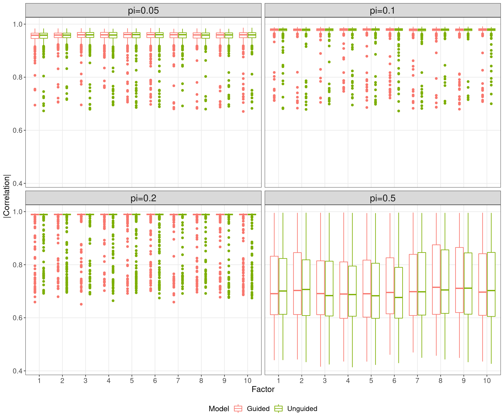This screenshot has width=504, height=420.
Task: Select the pi=0.2 panel header
Action: click(x=143, y=198)
